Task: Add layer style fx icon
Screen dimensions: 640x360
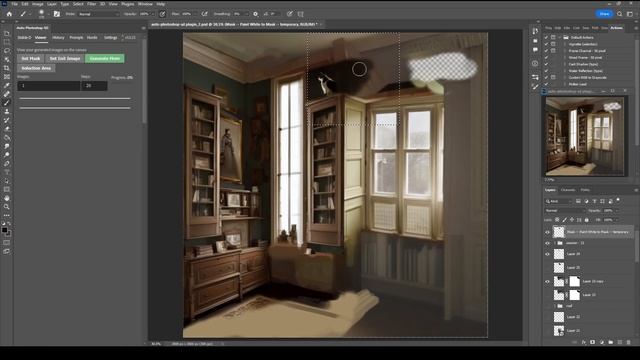Action: [x=584, y=342]
